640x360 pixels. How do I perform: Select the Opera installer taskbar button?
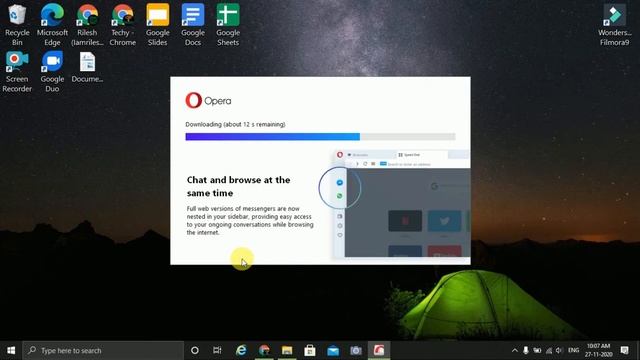(379, 350)
